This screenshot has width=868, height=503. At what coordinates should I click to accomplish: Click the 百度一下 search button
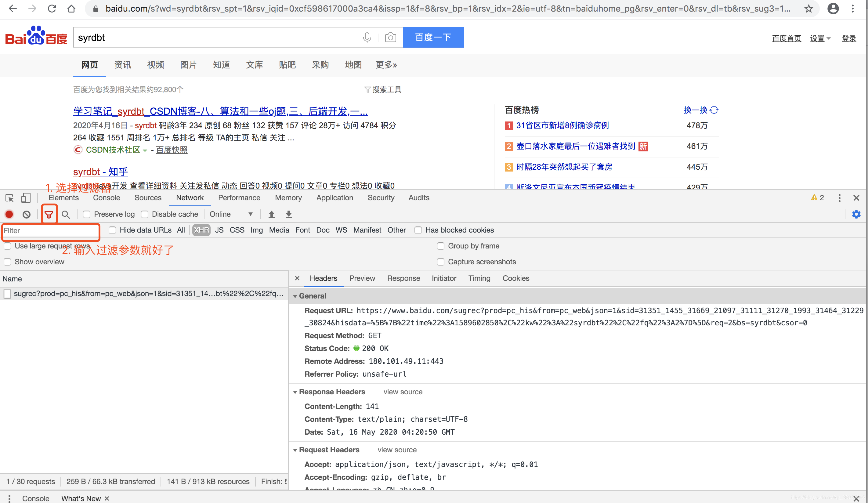[433, 37]
